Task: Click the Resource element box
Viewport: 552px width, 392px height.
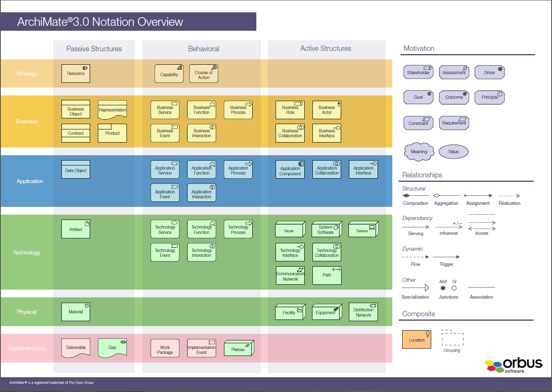Action: (76, 73)
